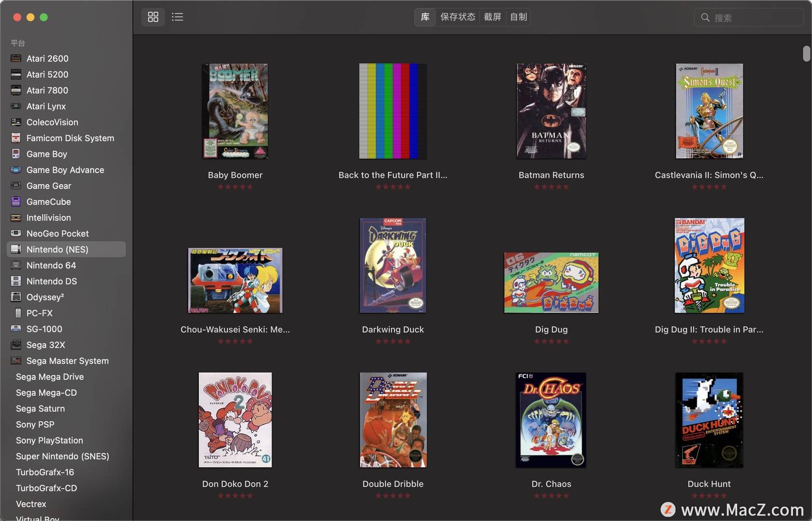Image resolution: width=812 pixels, height=521 pixels.
Task: Select the Batman Returns box art
Action: [551, 111]
